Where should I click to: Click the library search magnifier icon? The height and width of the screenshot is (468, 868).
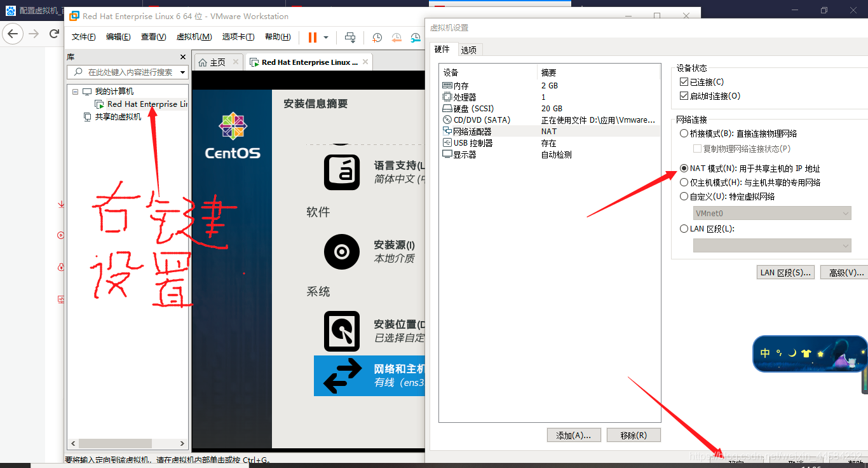point(79,72)
